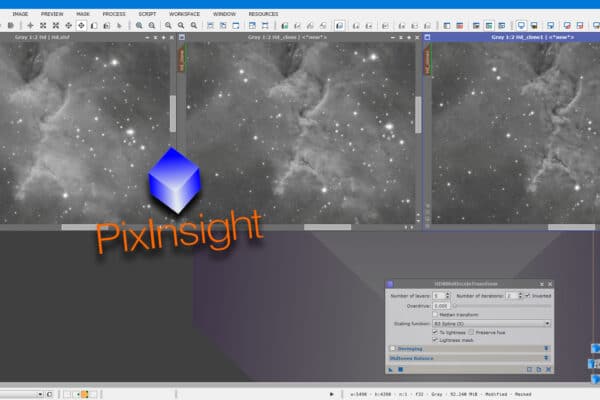Click the Number of layers spin arrows

[448, 296]
